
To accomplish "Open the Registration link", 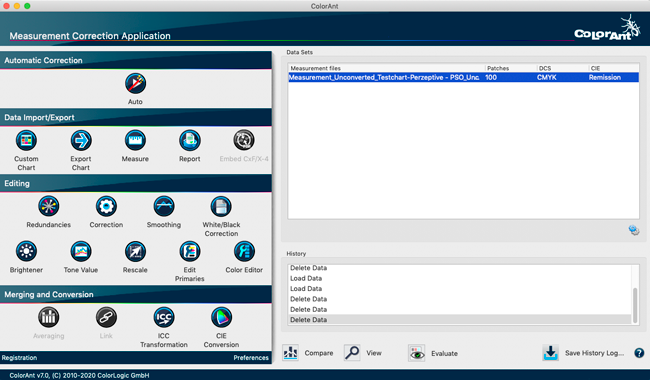I will [x=19, y=358].
